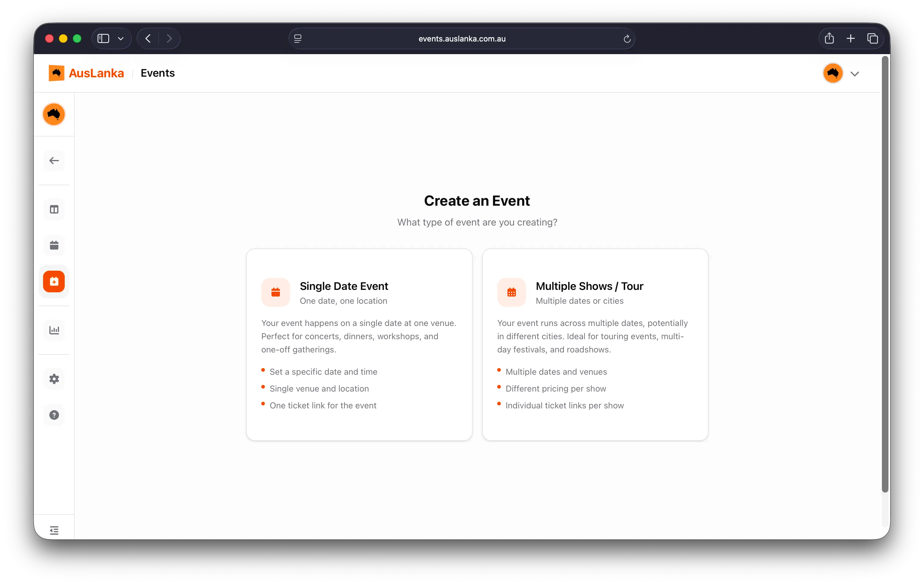Close the Safari window
The width and height of the screenshot is (924, 584).
pyautogui.click(x=49, y=38)
